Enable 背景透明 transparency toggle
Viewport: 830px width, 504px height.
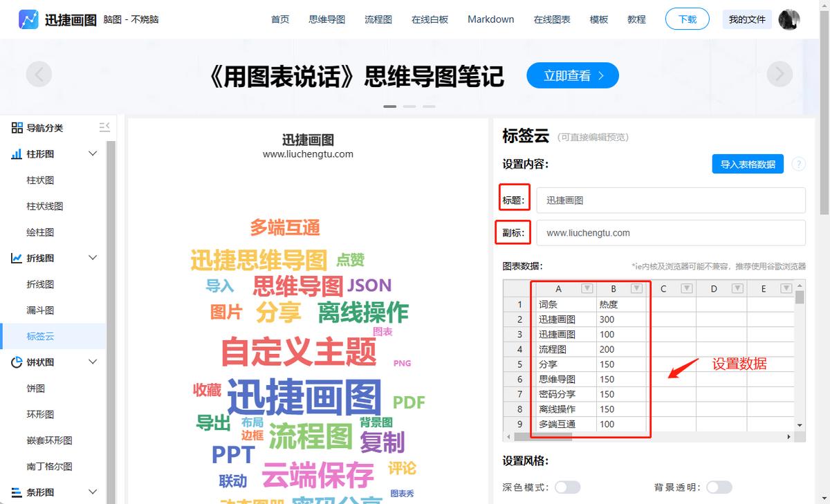[x=719, y=487]
